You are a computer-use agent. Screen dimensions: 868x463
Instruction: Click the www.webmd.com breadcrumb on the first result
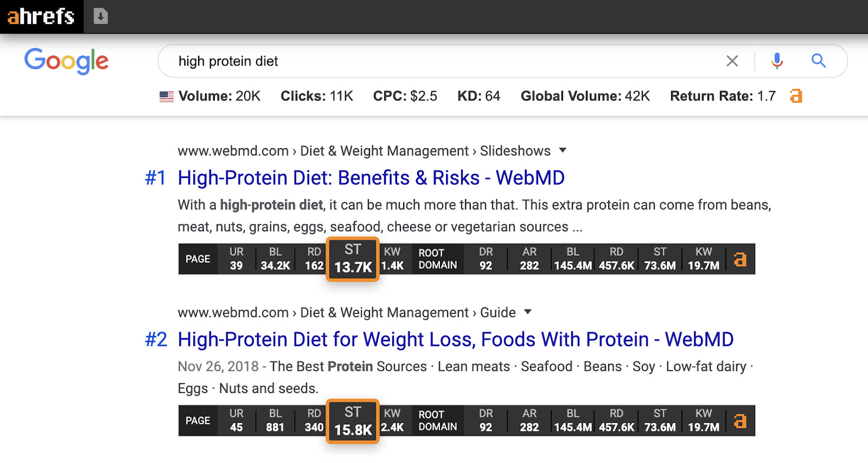point(232,150)
